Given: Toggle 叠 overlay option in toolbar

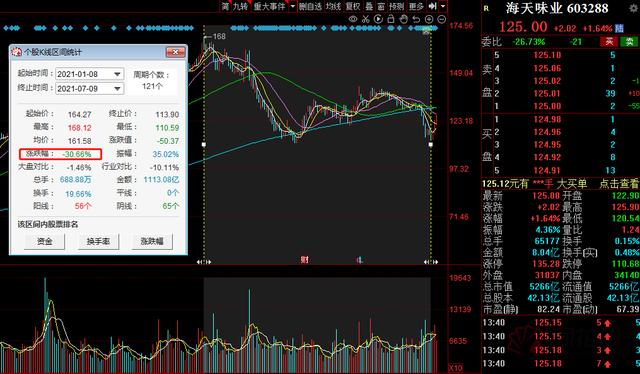Looking at the screenshot, I should pyautogui.click(x=369, y=7).
